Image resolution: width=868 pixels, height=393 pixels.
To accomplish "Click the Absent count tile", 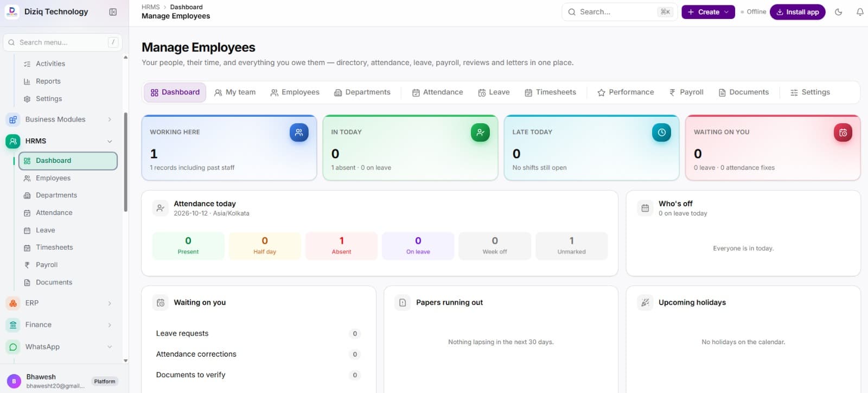I will coord(341,246).
